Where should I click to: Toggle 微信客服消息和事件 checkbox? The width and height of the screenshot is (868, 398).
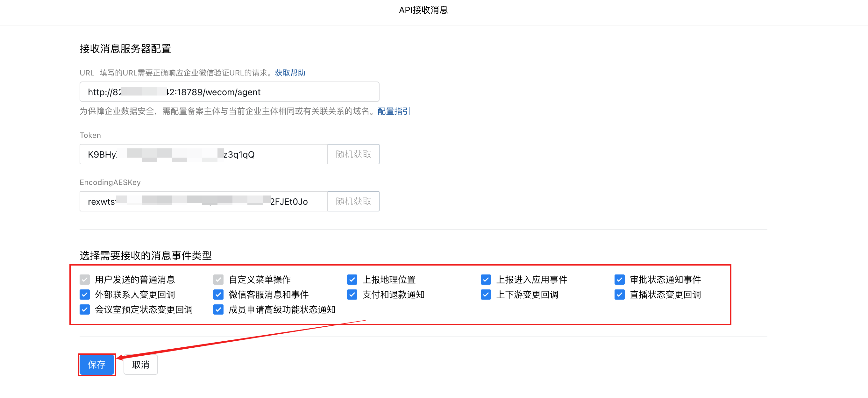click(218, 295)
